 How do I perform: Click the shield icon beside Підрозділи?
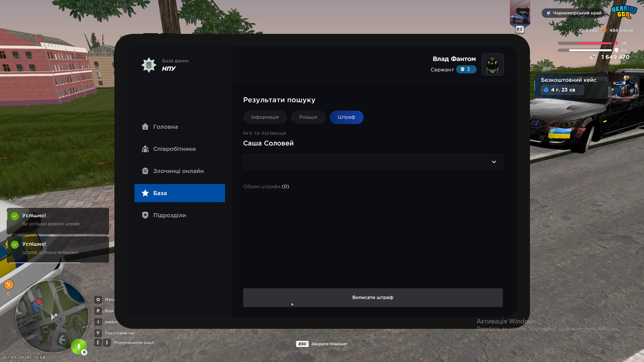point(145,215)
